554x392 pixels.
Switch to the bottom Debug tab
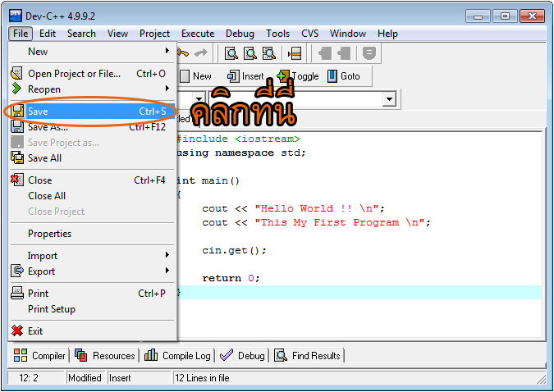242,355
